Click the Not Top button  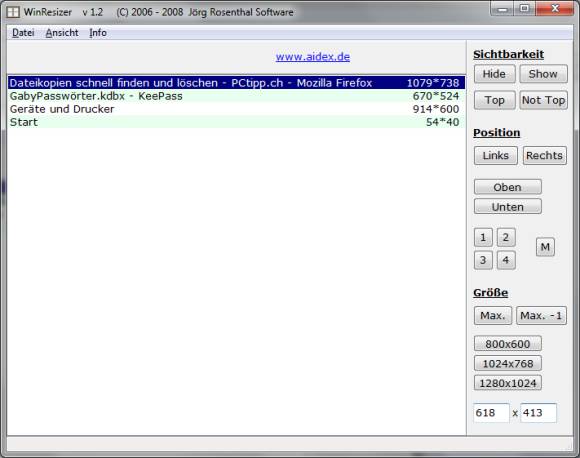point(543,100)
